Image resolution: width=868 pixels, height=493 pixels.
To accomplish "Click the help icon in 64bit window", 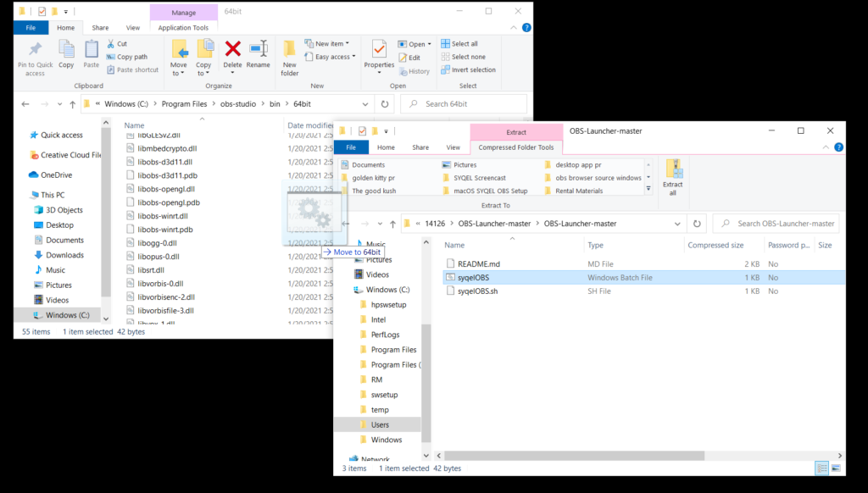I will pyautogui.click(x=526, y=28).
